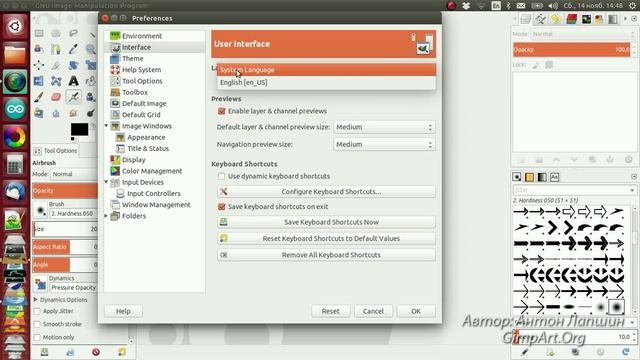
Task: Open Default layer & channel preview size dropdown
Action: click(384, 127)
